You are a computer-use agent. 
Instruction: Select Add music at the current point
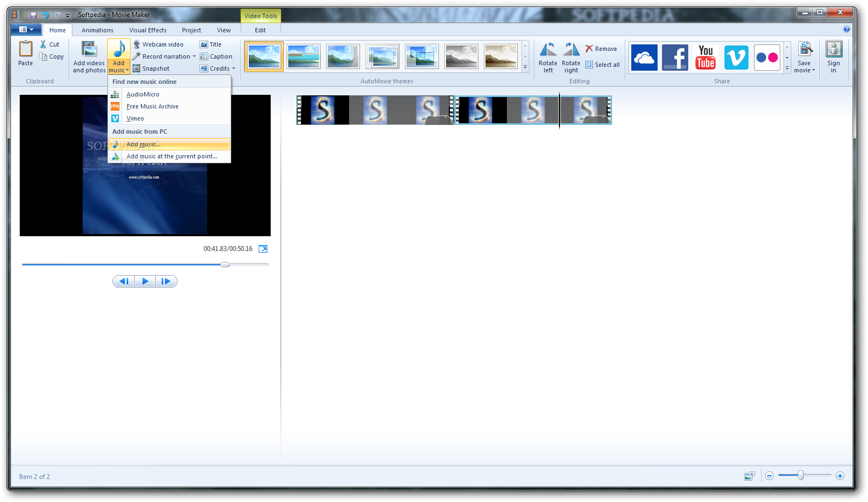[169, 156]
